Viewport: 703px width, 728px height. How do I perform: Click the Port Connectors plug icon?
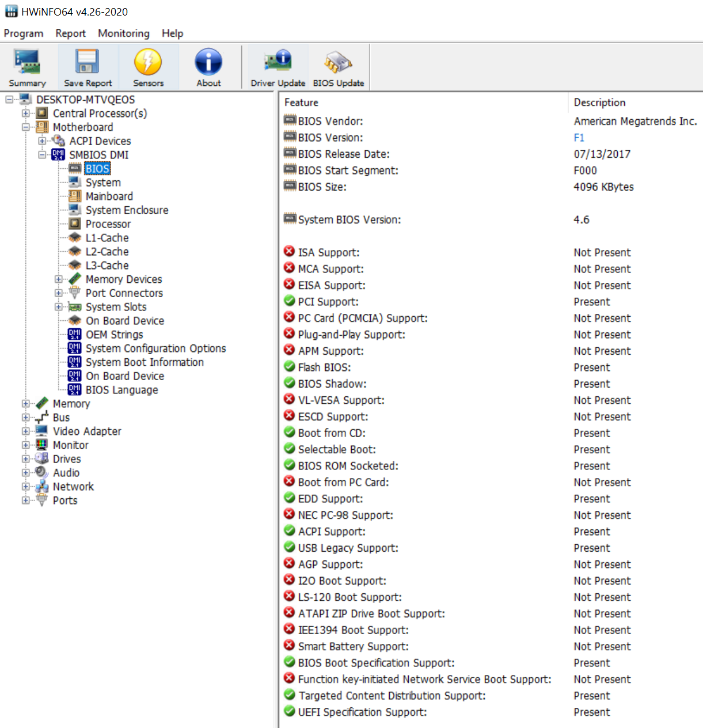pos(75,293)
